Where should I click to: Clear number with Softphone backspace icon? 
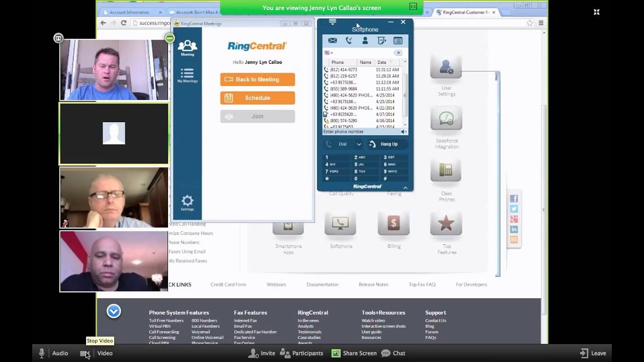(398, 53)
